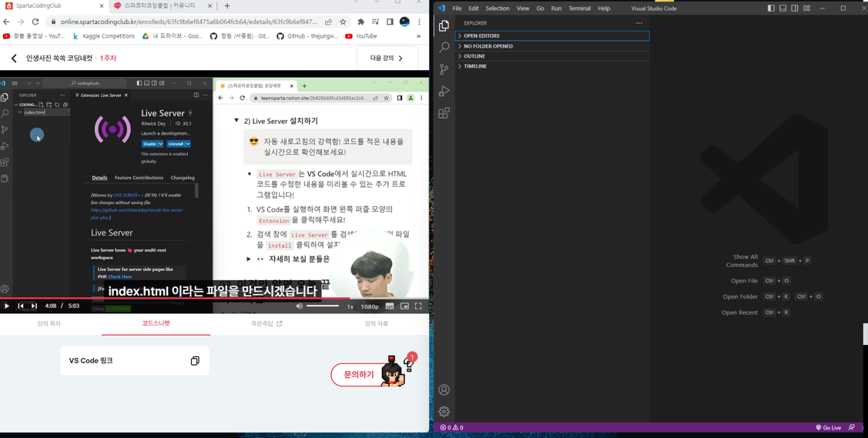
Task: Open the Accounts menu in VS Code
Action: point(444,390)
